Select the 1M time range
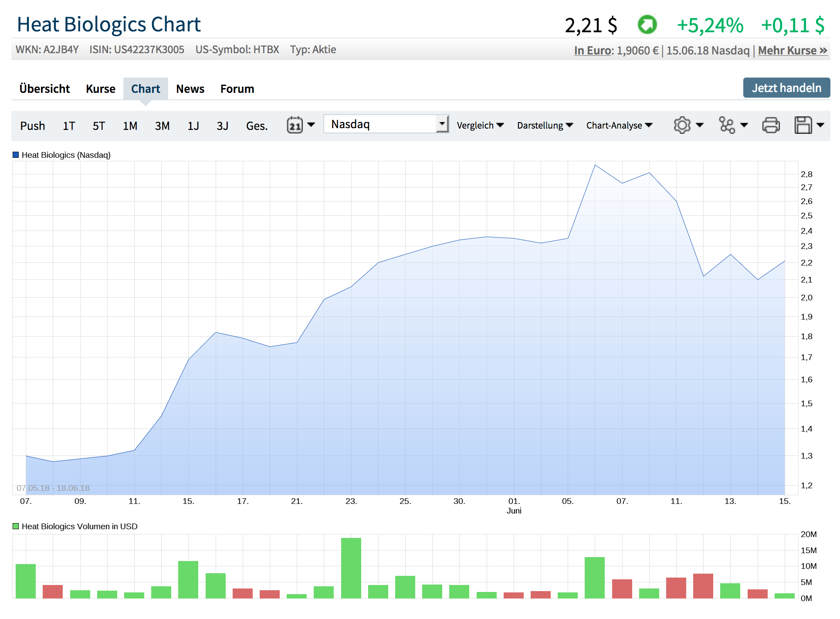The image size is (840, 619). 130,126
